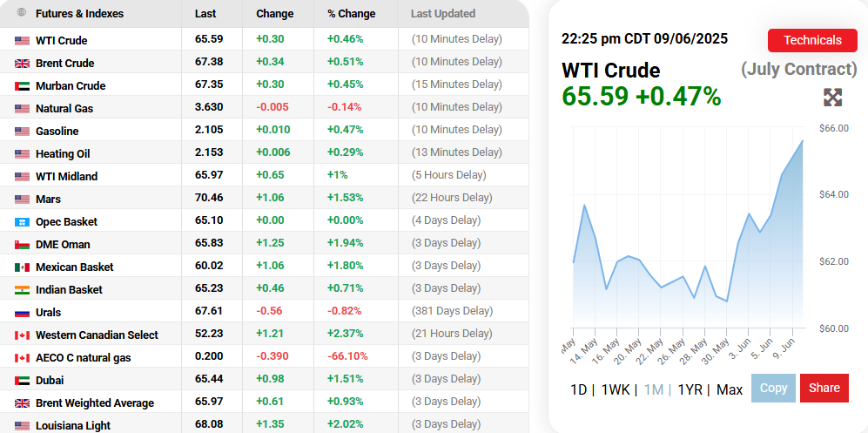Click the chart timestamp 22:25 pm CDT
The image size is (868, 433).
644,39
